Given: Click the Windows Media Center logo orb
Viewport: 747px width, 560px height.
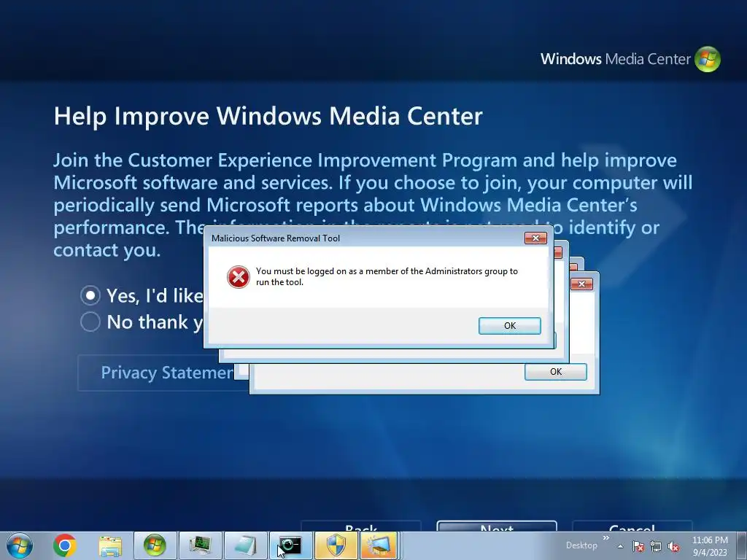Looking at the screenshot, I should [708, 59].
